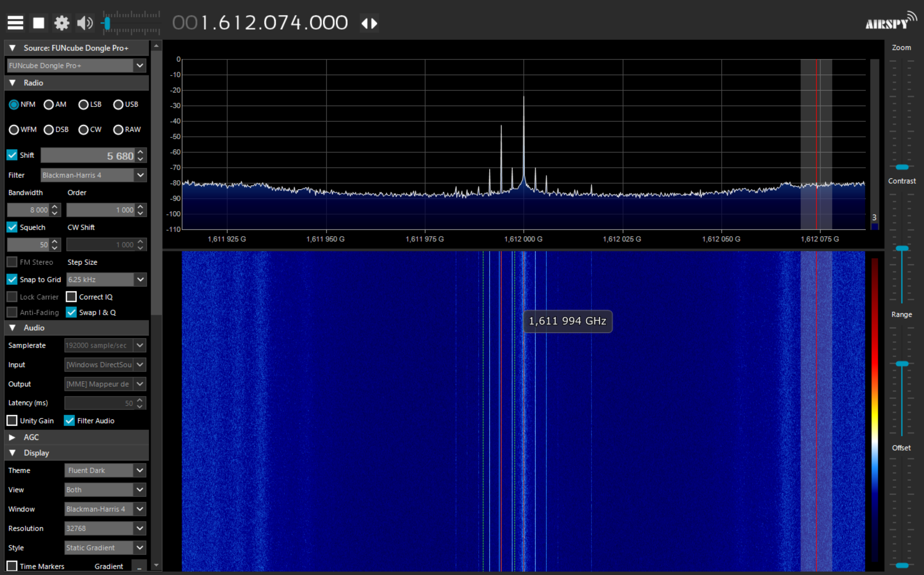The width and height of the screenshot is (924, 575).
Task: Open the Step Size dropdown
Action: 140,279
